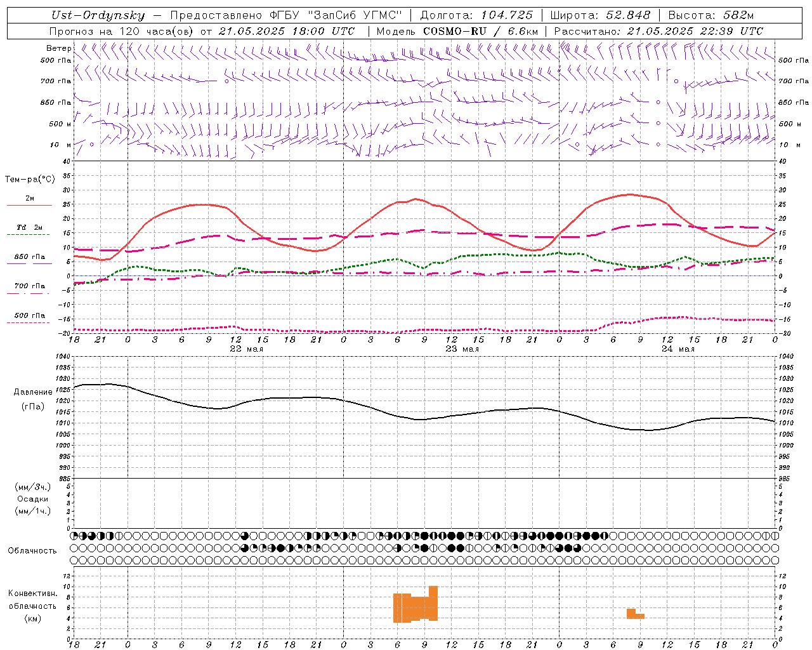Click the 985 value on the right pressure axis
The height and width of the screenshot is (650, 812).
[785, 479]
